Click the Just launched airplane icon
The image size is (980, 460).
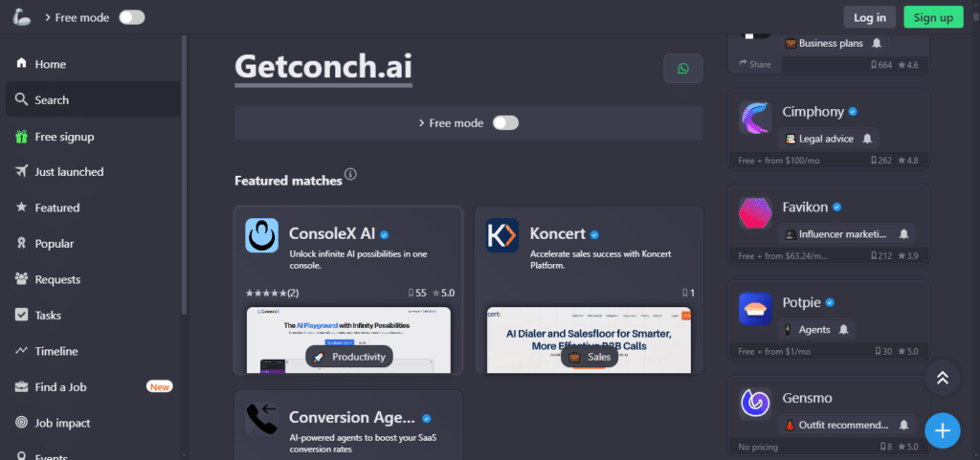pos(22,171)
